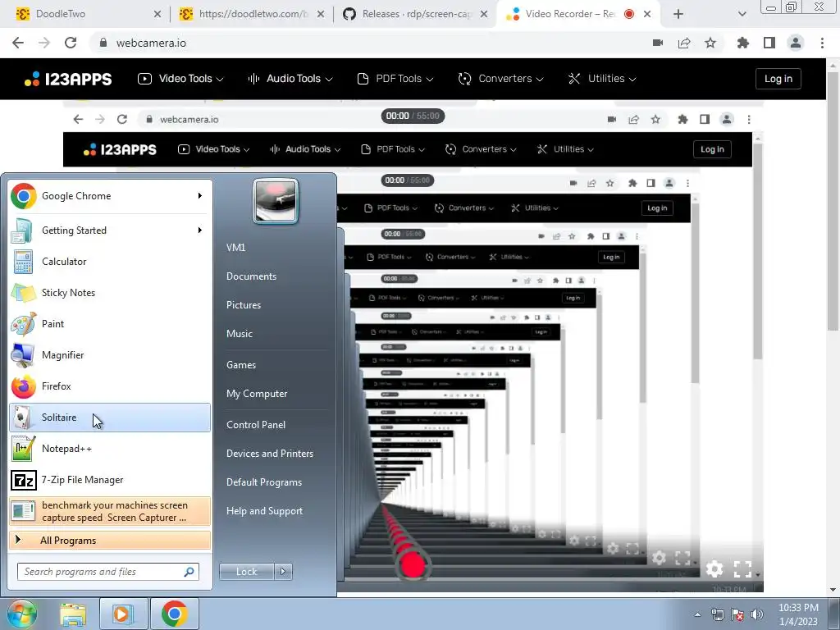Screen dimensions: 840x630
Task: Show All Programs list
Action: pos(110,540)
